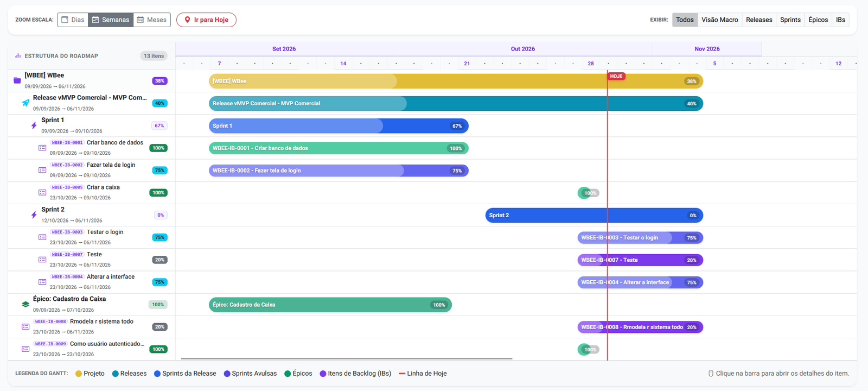Open the Épico: Cadastro da Caixa gantt bar
Image resolution: width=868 pixels, height=391 pixels.
tap(330, 305)
